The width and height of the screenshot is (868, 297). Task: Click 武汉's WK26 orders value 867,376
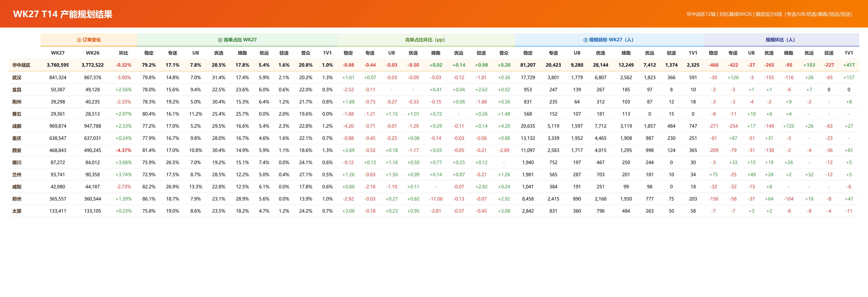(93, 78)
